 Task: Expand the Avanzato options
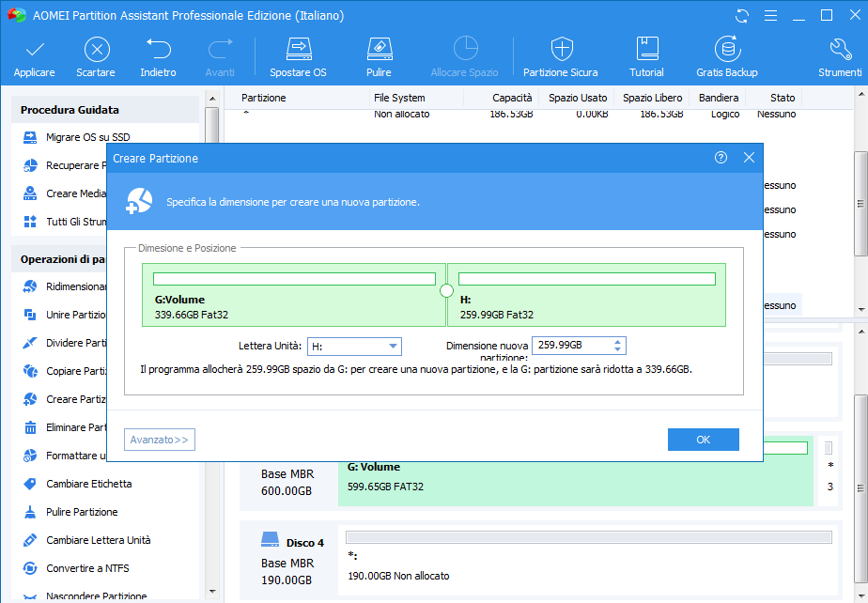[x=159, y=440]
